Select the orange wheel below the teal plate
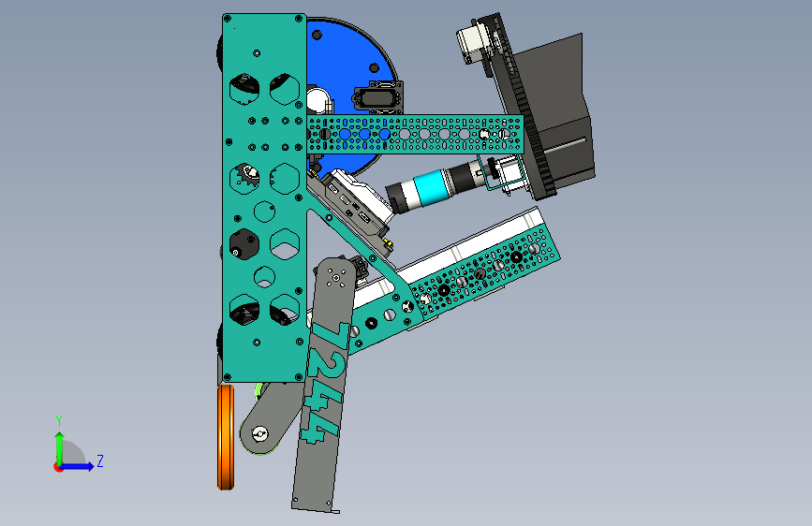 (226, 436)
